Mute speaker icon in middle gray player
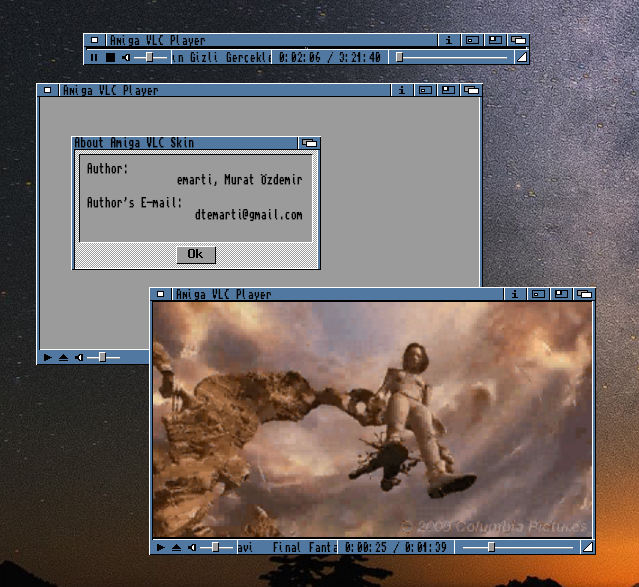Image resolution: width=639 pixels, height=587 pixels. tap(79, 357)
